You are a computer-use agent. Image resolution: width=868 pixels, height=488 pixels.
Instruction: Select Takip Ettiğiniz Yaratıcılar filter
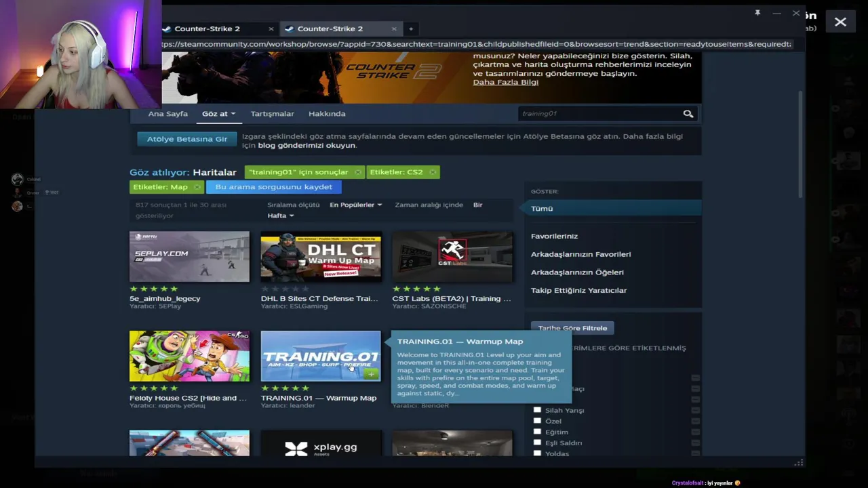[578, 291]
